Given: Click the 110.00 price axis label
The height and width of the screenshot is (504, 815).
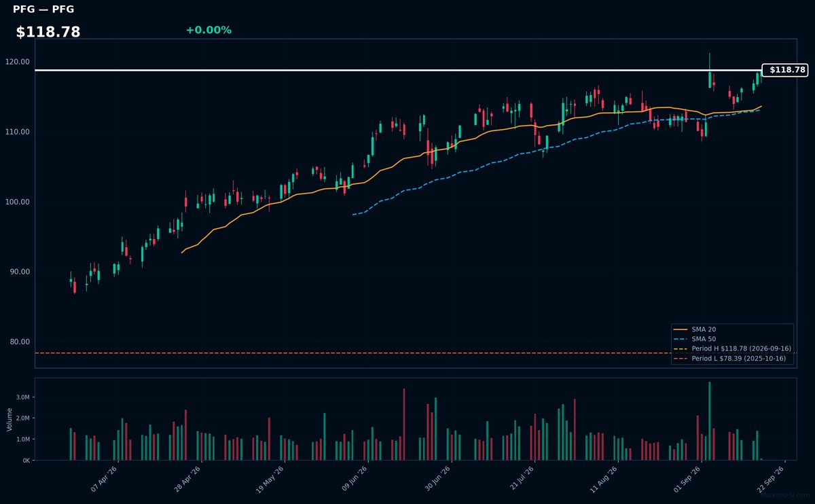Looking at the screenshot, I should click(x=18, y=132).
